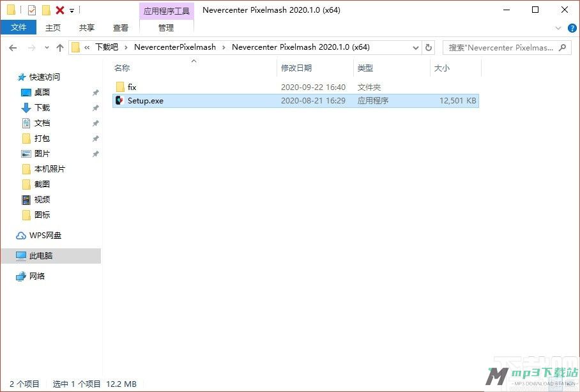
Task: Click the 下载吧 breadcrumb segment
Action: point(107,47)
